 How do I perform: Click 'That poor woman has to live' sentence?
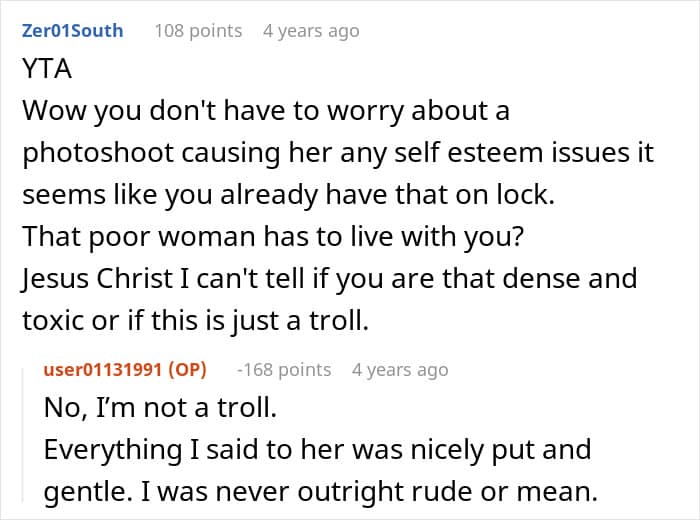coord(273,237)
